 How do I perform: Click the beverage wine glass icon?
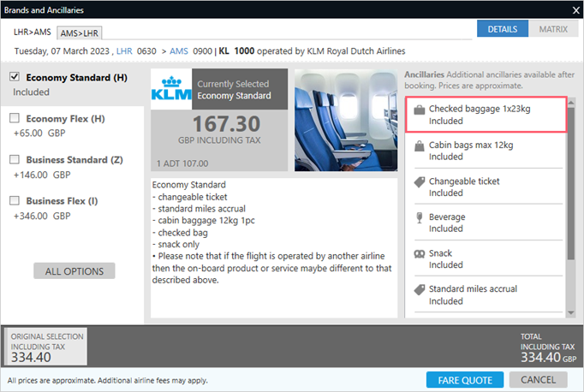point(419,217)
